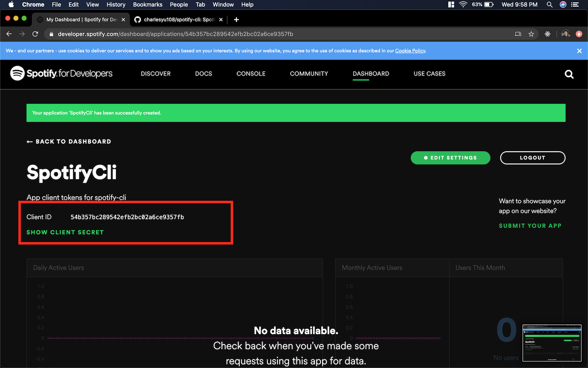The image size is (588, 368).
Task: Close the My Dashboard tab
Action: point(123,20)
